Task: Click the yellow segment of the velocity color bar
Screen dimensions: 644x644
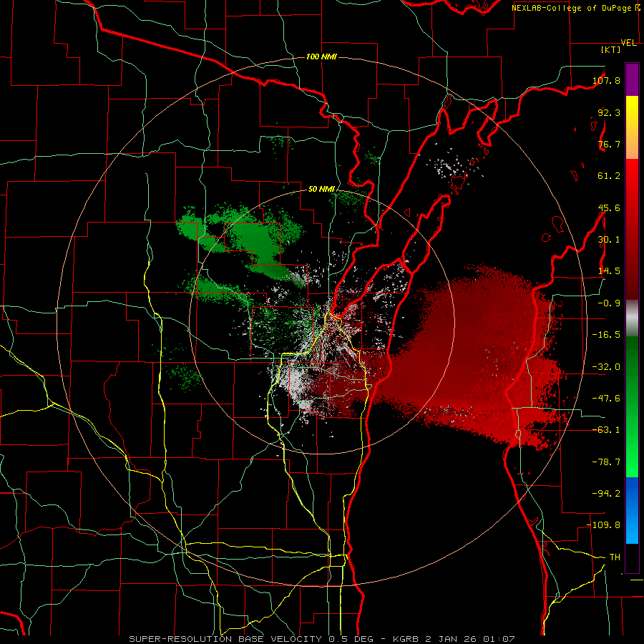Action: pos(632,111)
